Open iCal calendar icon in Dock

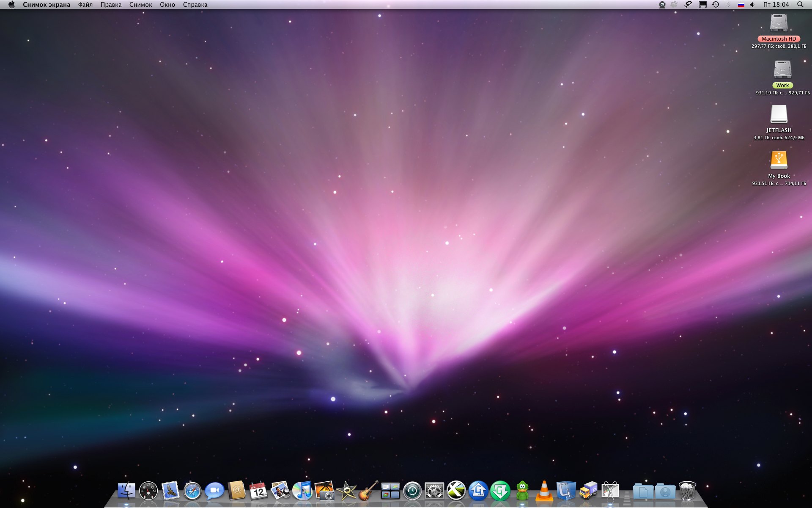258,491
